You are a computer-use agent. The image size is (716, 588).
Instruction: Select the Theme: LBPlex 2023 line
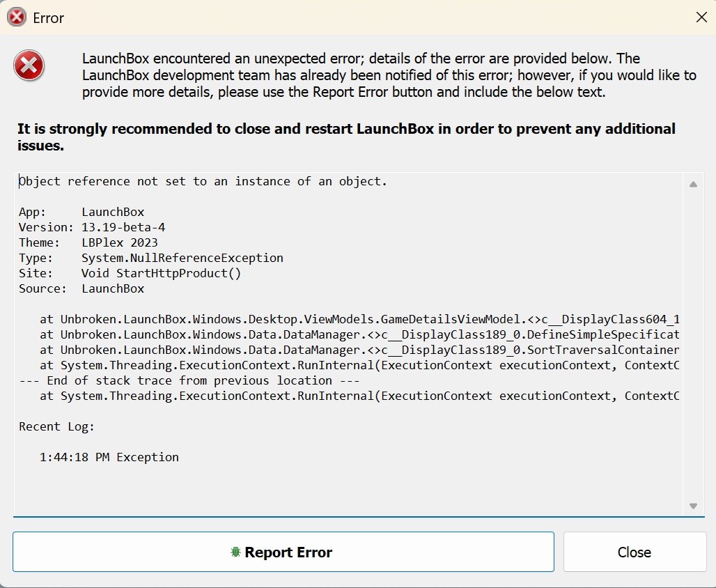coord(88,242)
